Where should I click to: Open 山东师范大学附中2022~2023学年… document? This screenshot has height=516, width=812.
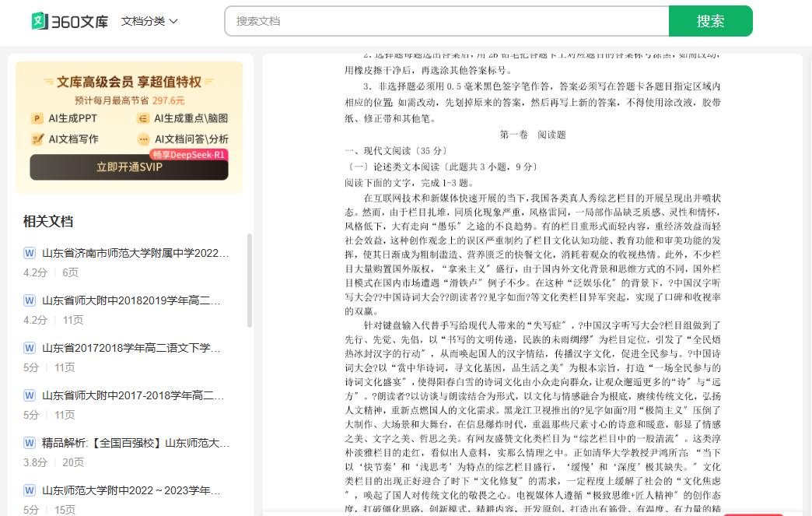click(x=131, y=490)
